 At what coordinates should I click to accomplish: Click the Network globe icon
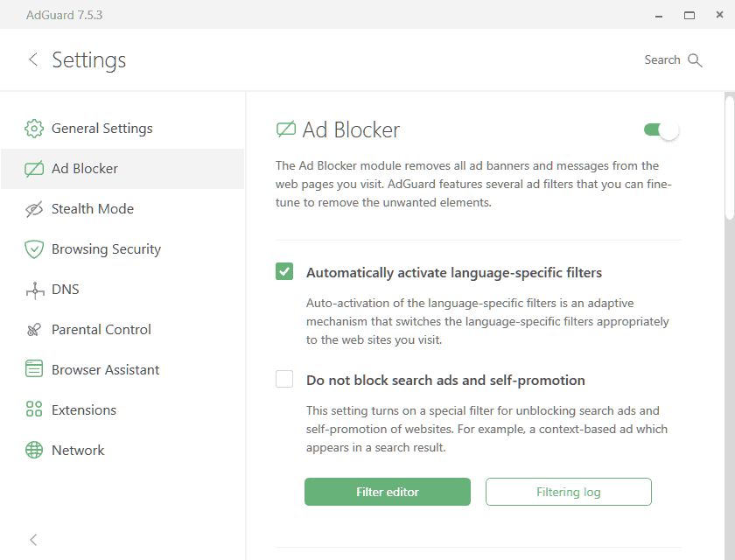(33, 450)
